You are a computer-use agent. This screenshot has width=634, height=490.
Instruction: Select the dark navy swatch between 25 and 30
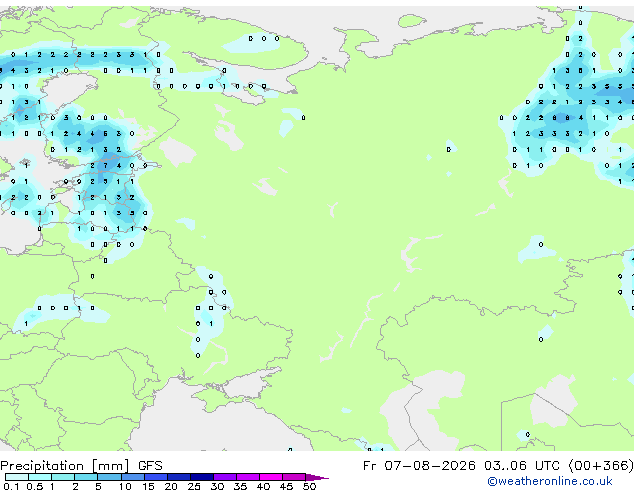pos(202,477)
